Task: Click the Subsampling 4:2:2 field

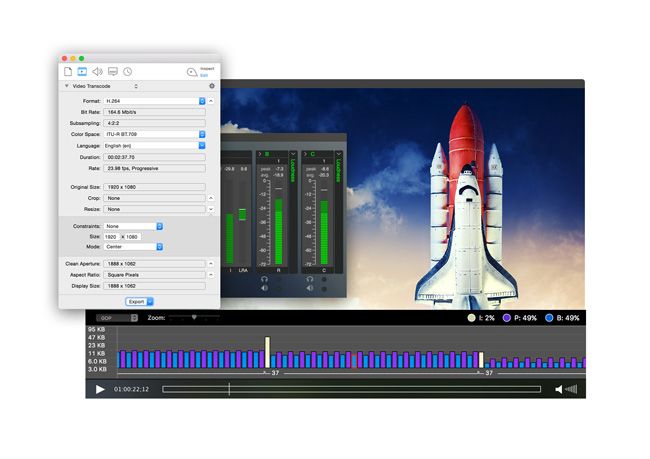Action: [154, 123]
